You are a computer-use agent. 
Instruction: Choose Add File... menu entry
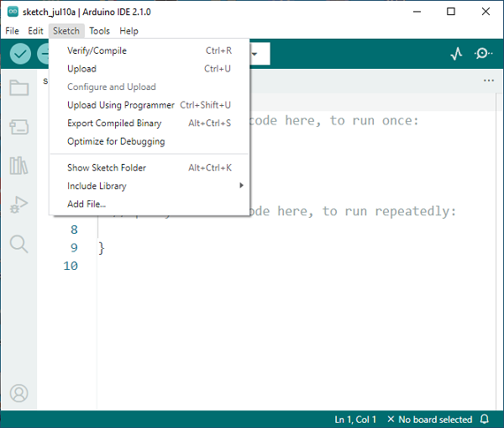[x=150, y=204]
